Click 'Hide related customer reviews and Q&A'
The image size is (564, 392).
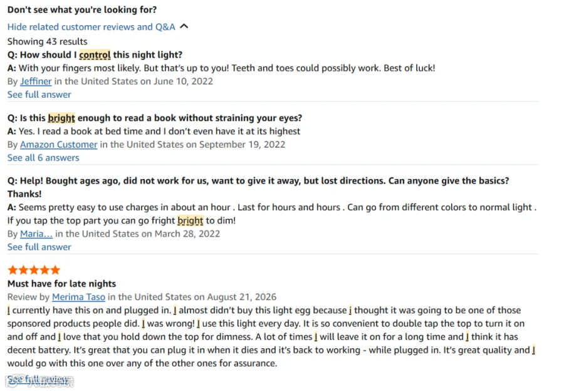point(91,27)
